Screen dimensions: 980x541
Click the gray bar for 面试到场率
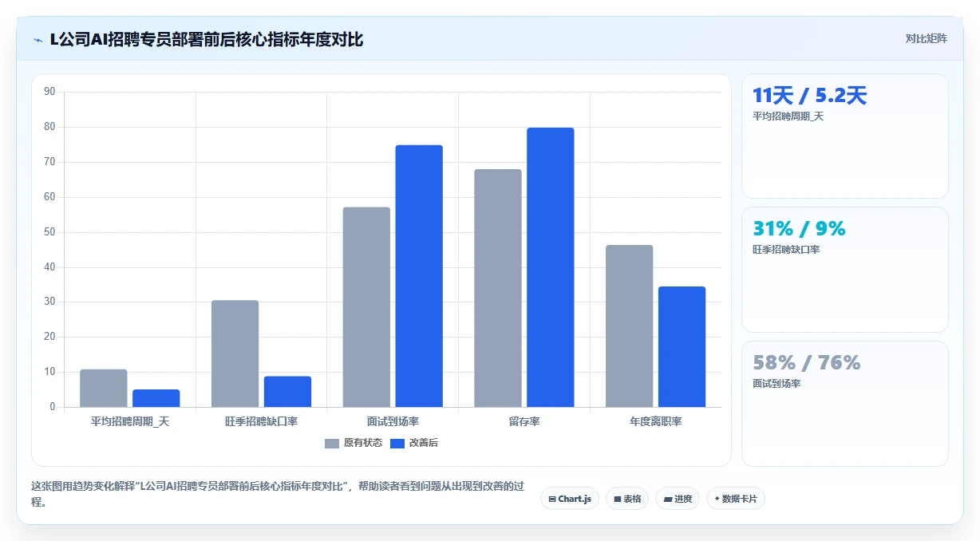click(x=366, y=307)
